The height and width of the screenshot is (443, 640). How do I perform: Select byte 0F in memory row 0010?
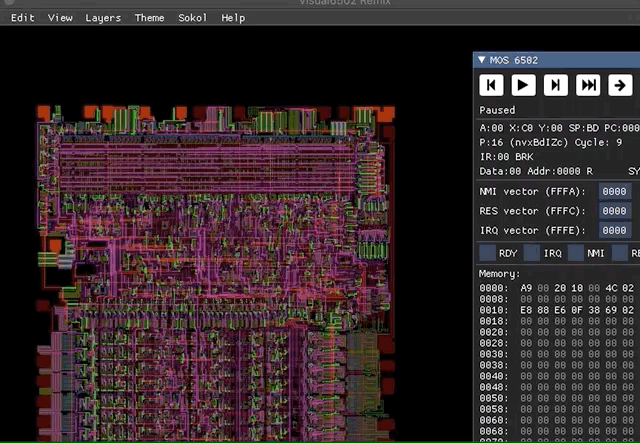577,310
